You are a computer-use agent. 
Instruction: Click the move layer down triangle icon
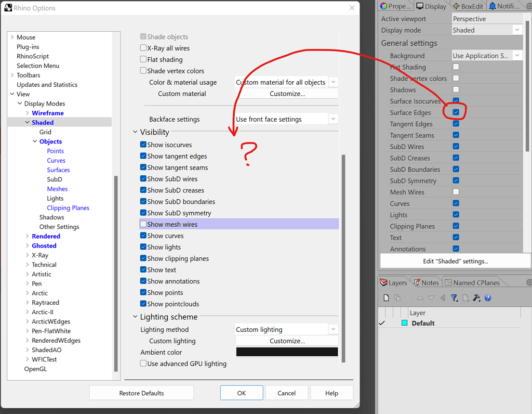point(431,297)
